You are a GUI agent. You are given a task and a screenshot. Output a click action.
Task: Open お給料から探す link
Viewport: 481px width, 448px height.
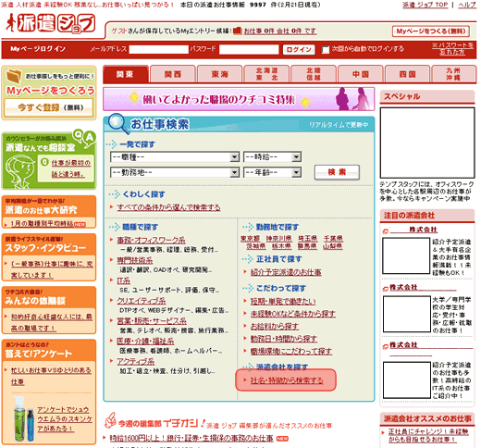click(x=275, y=326)
